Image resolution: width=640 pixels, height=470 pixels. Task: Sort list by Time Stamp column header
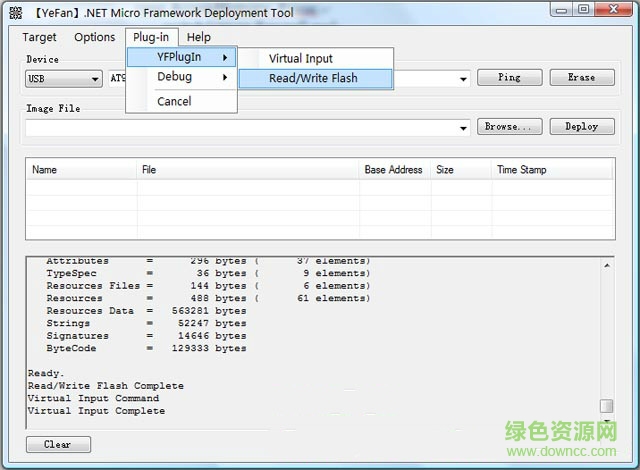point(521,170)
